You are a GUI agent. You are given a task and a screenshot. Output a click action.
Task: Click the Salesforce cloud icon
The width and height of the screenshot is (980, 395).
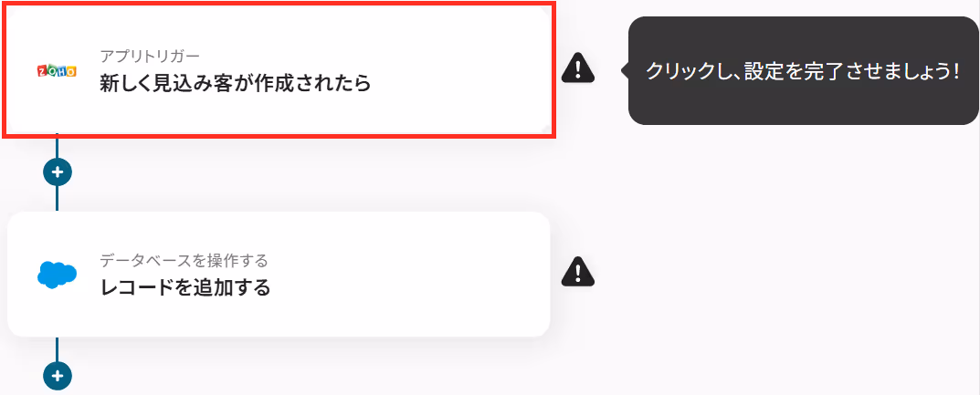[x=57, y=274]
